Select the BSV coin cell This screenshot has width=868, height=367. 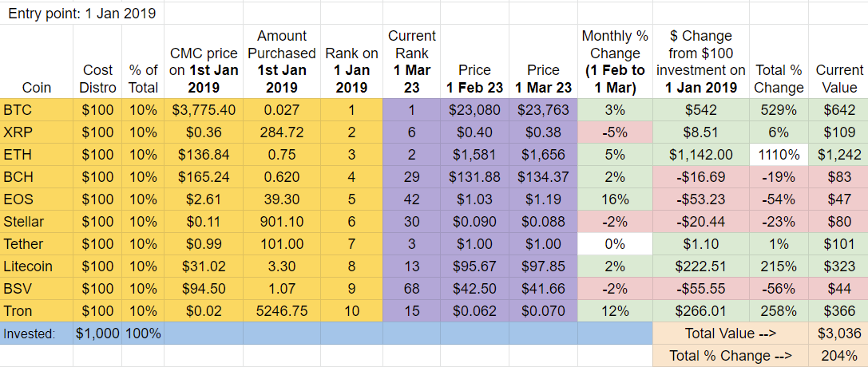click(37, 289)
